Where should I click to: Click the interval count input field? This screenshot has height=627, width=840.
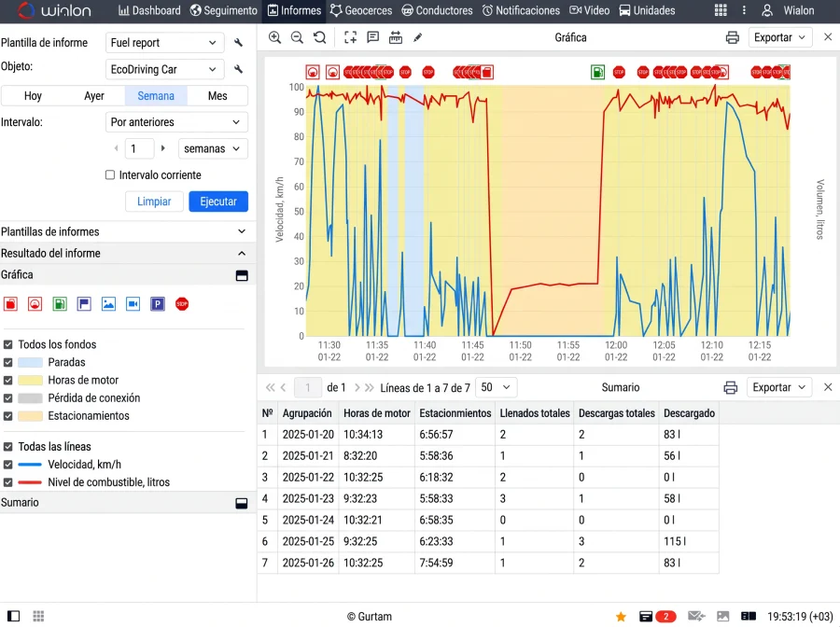[139, 149]
